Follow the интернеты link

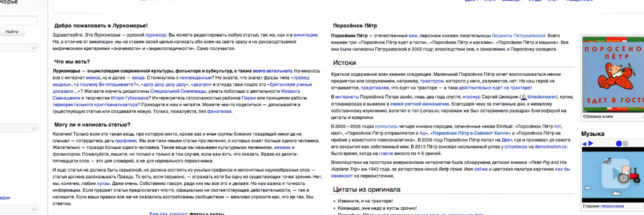click(x=347, y=97)
